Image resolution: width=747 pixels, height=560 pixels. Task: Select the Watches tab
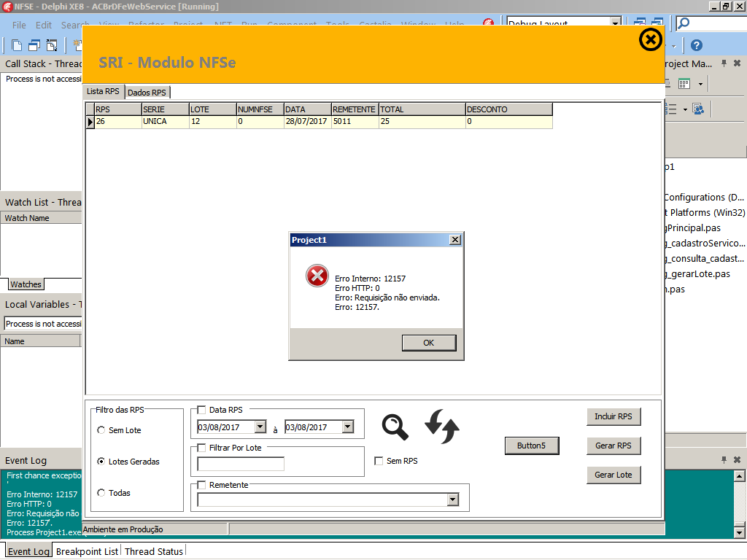(26, 284)
